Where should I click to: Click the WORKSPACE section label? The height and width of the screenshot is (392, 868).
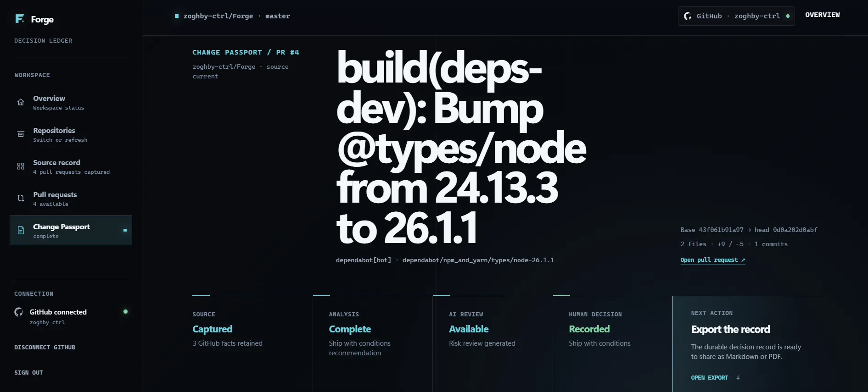click(x=32, y=75)
